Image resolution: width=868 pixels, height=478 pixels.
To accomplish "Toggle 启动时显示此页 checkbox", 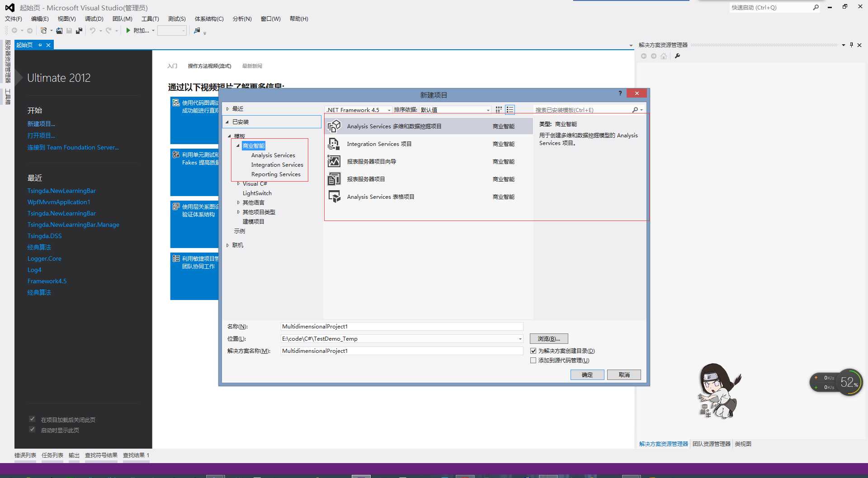I will click(32, 429).
